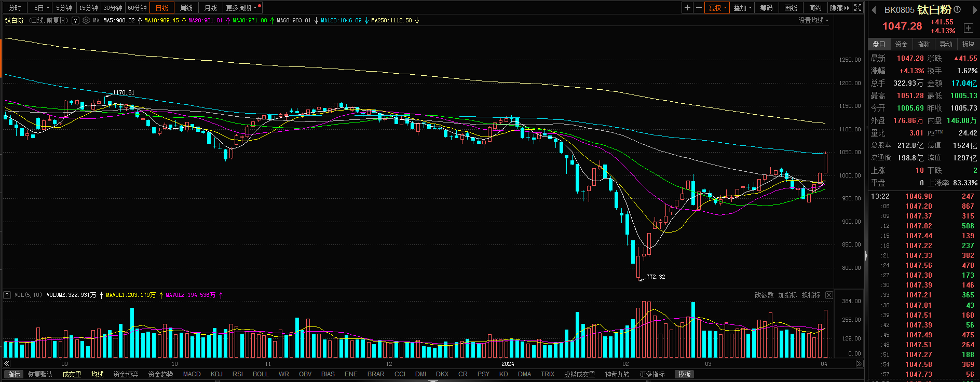Open 板块 tab in quote panel
This screenshot has height=382, width=980.
click(968, 44)
